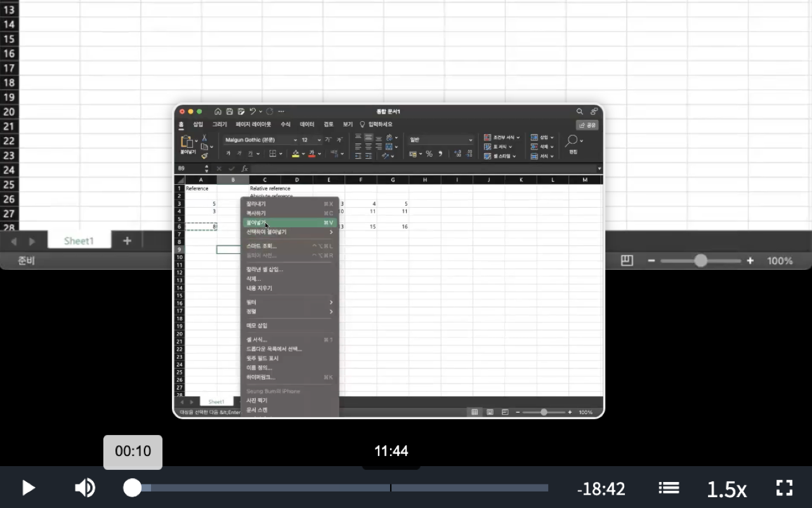Select the Sheet1 tab in the large background spreadsheet
Screen dimensions: 812x508
pyautogui.click(x=79, y=241)
